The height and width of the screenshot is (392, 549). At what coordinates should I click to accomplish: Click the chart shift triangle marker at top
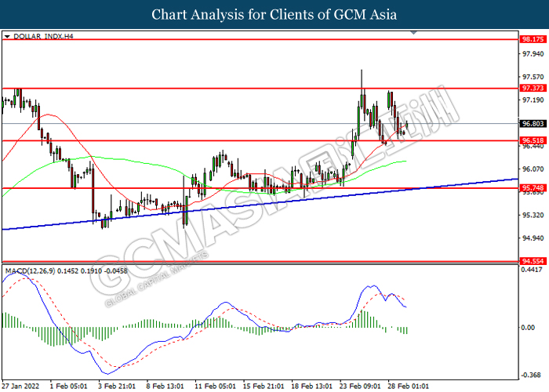pyautogui.click(x=413, y=33)
